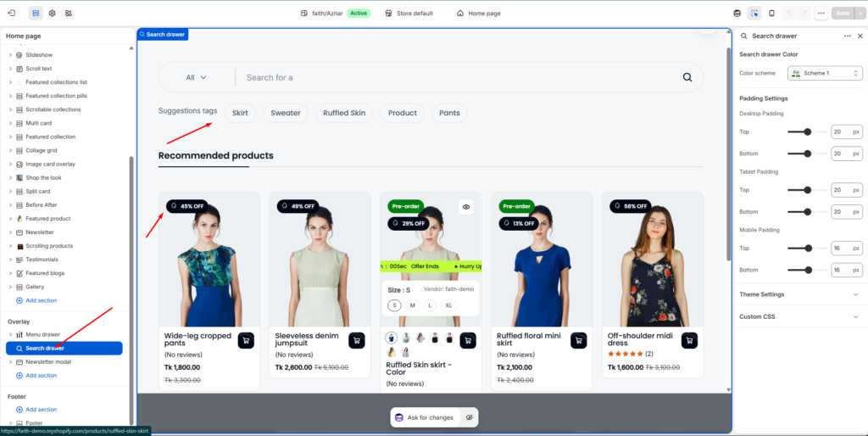The height and width of the screenshot is (436, 868).
Task: Open the Theme settings gear icon
Action: [x=52, y=13]
